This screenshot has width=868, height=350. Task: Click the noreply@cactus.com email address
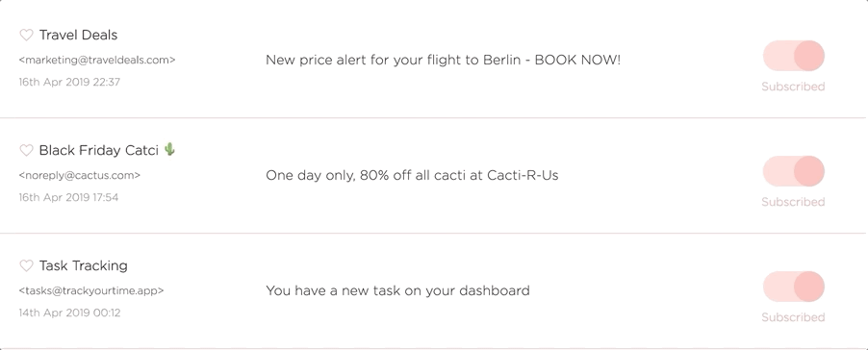point(80,175)
